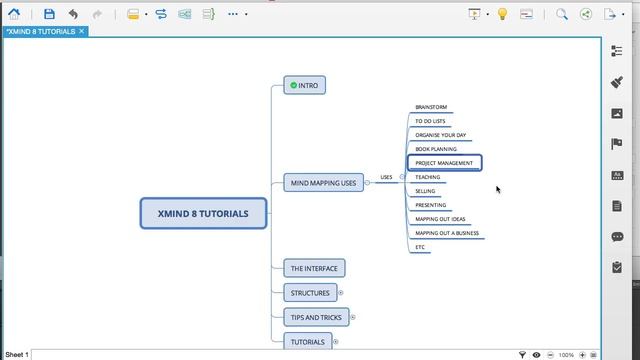The image size is (640, 360).
Task: Open the Comments side panel
Action: click(x=617, y=237)
